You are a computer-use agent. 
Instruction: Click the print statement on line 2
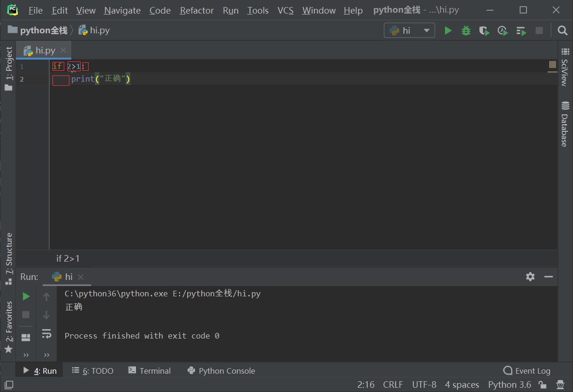coord(101,79)
